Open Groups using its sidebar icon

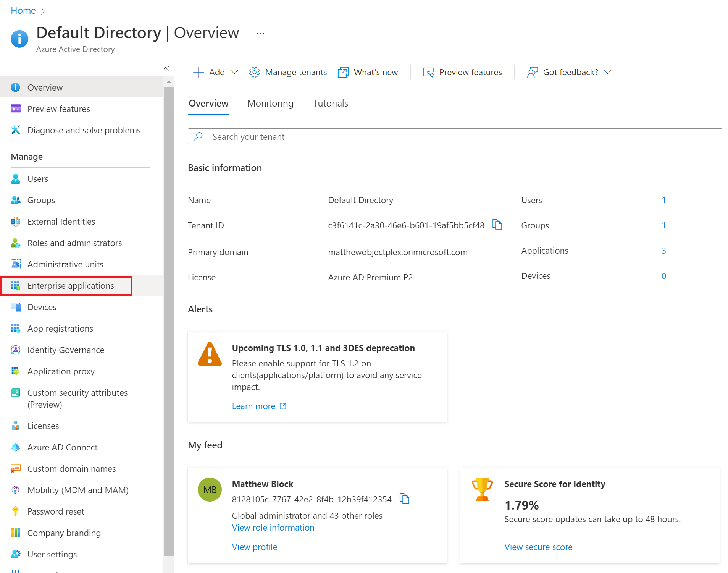coord(16,200)
